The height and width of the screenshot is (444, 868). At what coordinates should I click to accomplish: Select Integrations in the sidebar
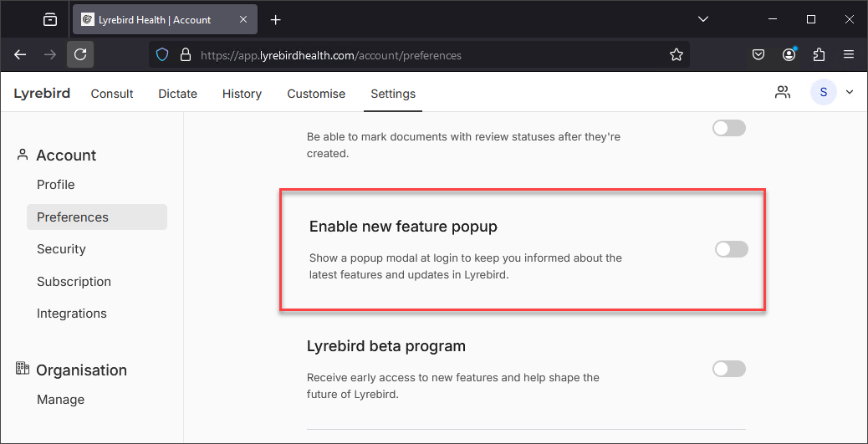pos(72,314)
